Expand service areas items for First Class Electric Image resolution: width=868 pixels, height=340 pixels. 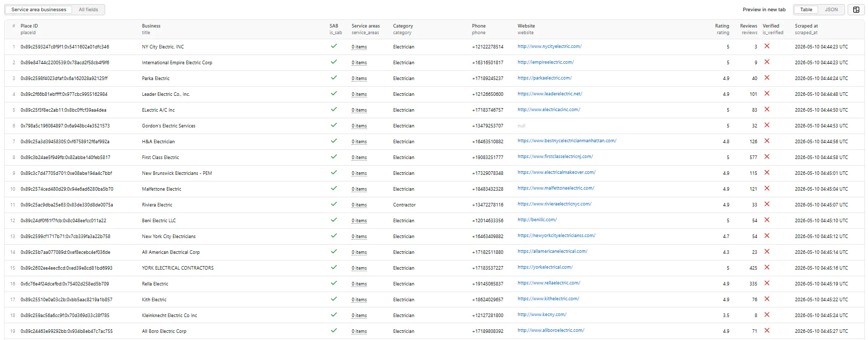pos(359,158)
